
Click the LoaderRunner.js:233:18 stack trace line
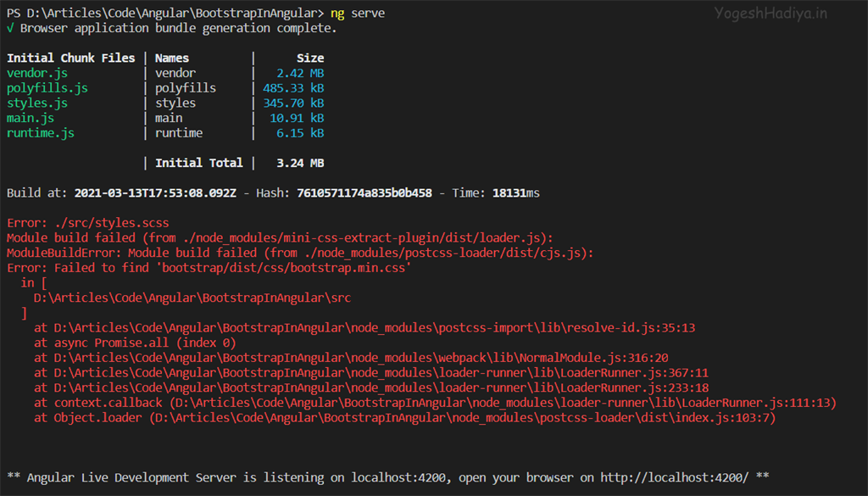click(x=371, y=387)
